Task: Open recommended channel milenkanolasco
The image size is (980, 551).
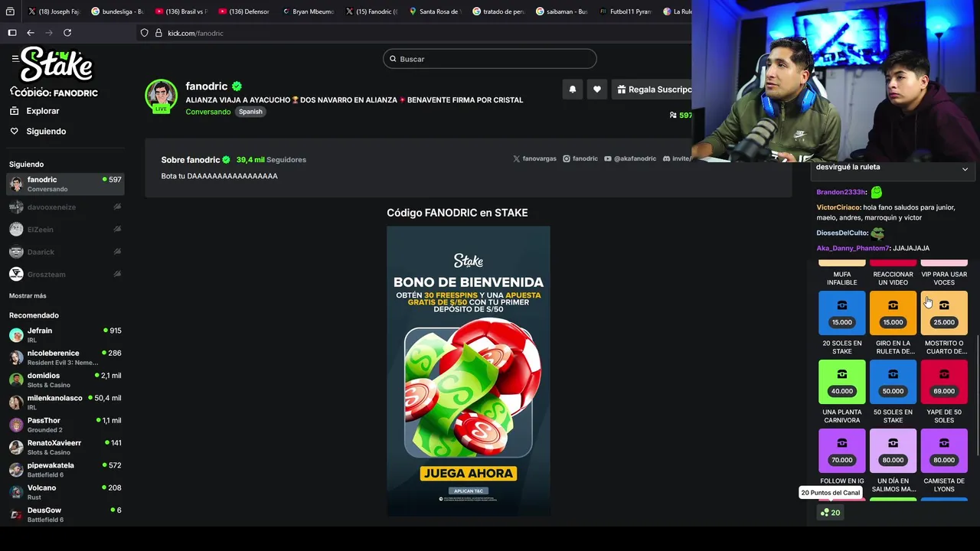Action: pos(65,402)
